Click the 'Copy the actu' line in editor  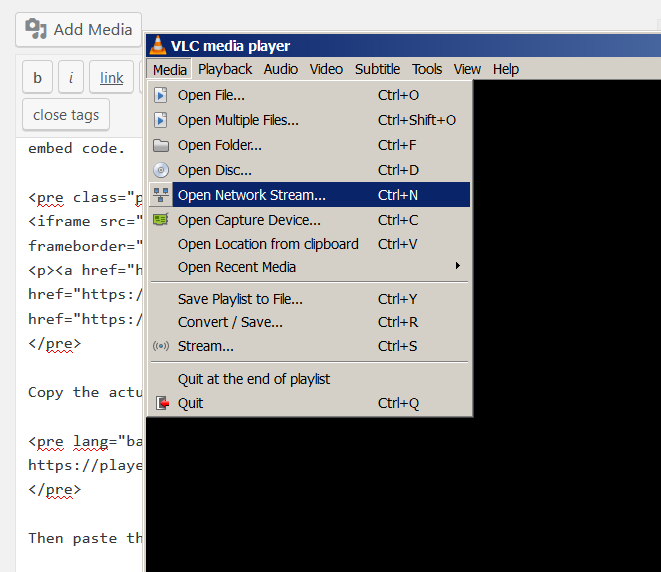tap(85, 392)
